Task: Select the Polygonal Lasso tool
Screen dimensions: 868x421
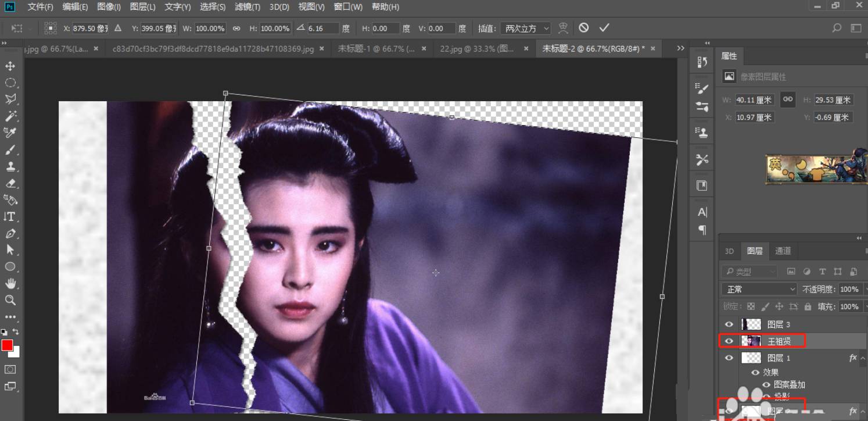Action: pos(10,99)
